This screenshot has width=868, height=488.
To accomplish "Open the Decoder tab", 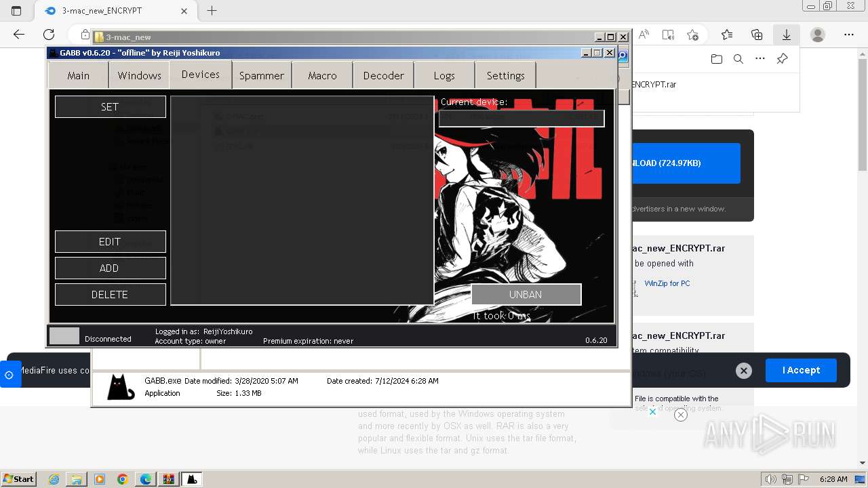I will point(383,75).
